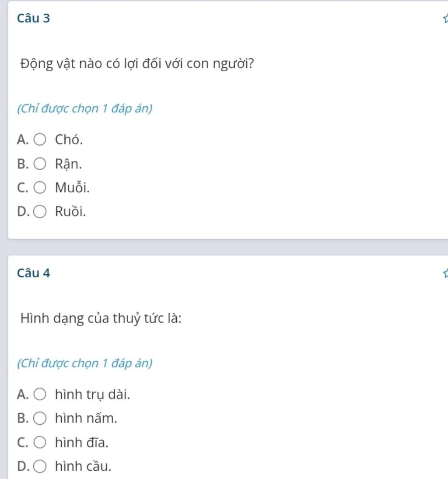448x479 pixels.
Task: Select radio option D 'Ruồi'
Action: pos(40,211)
